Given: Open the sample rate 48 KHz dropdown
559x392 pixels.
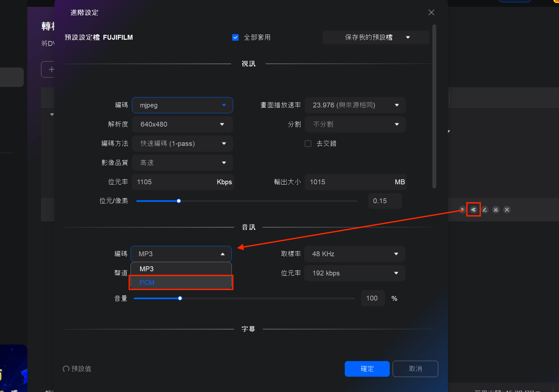Looking at the screenshot, I should pyautogui.click(x=355, y=254).
